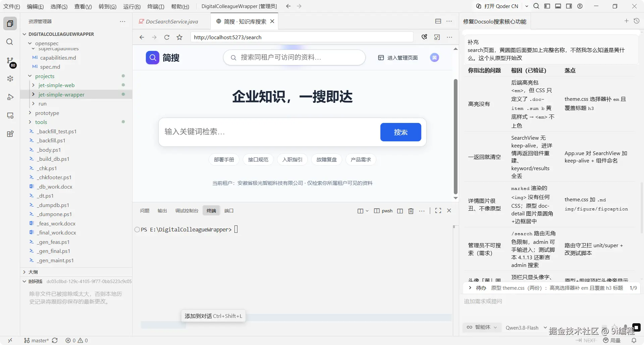Toggle the primary sidebar layout button
Screen dimensions: 644x345
pyautogui.click(x=547, y=6)
